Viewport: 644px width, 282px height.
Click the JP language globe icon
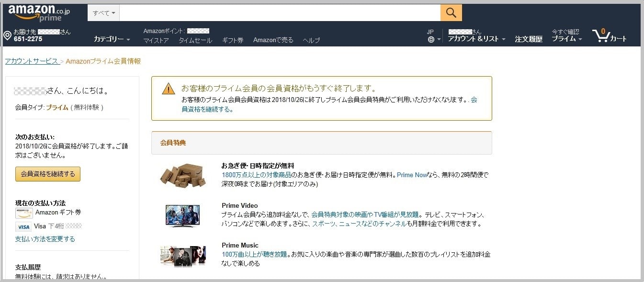pos(431,40)
